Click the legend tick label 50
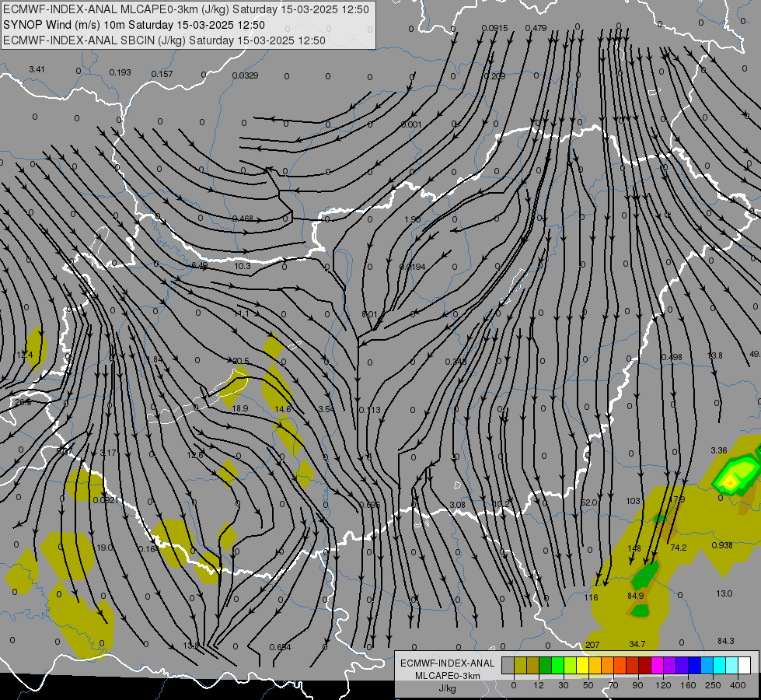The width and height of the screenshot is (761, 700). click(x=588, y=685)
